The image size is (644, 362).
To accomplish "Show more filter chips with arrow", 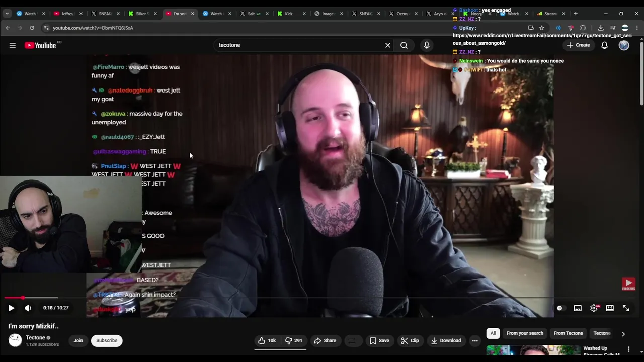I will [x=623, y=334].
